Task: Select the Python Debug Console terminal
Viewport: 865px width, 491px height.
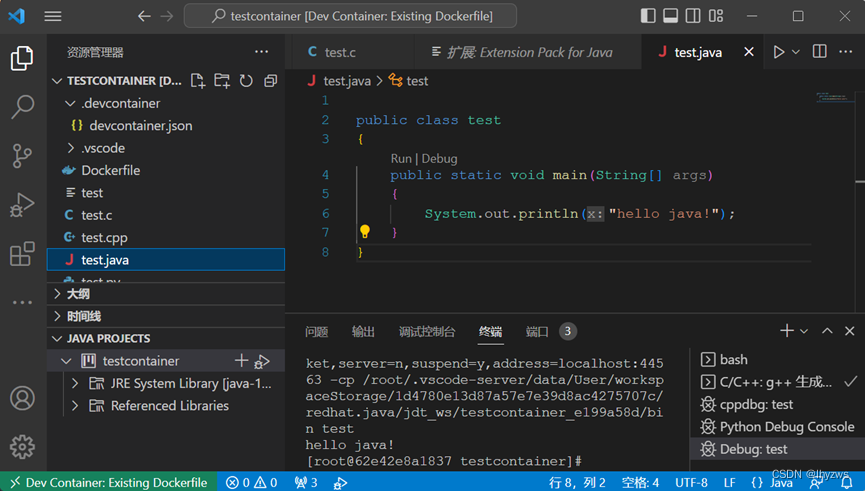Action: [777, 426]
